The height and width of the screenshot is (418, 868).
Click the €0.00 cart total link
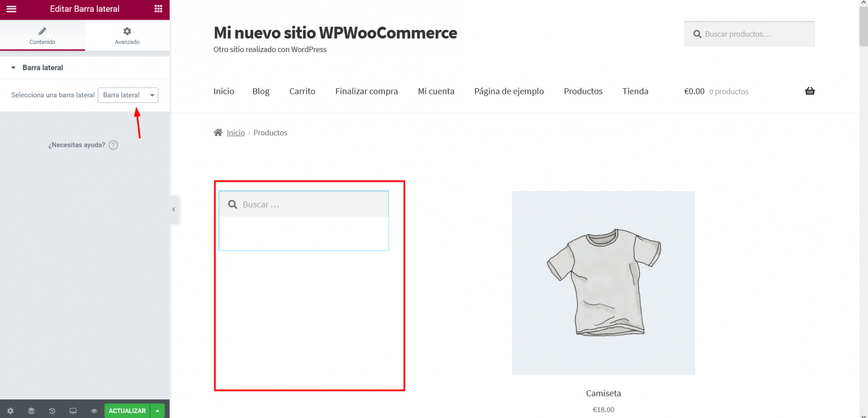(695, 91)
